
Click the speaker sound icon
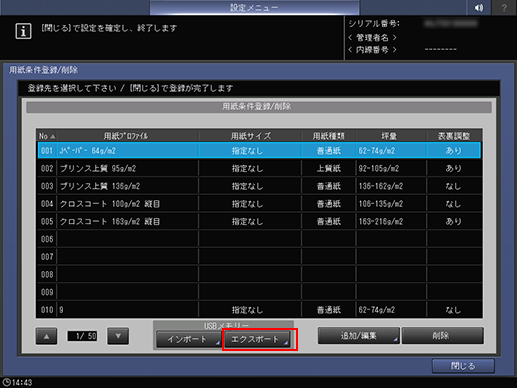click(x=479, y=7)
